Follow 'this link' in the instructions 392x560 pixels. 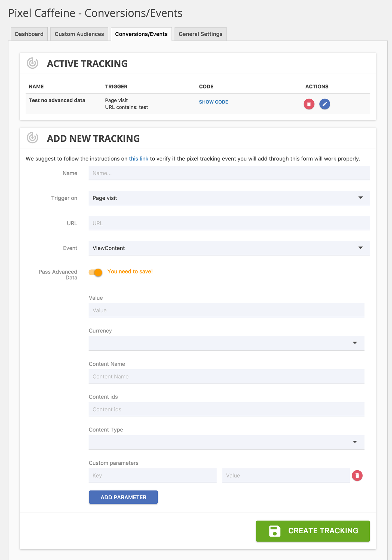pyautogui.click(x=139, y=159)
